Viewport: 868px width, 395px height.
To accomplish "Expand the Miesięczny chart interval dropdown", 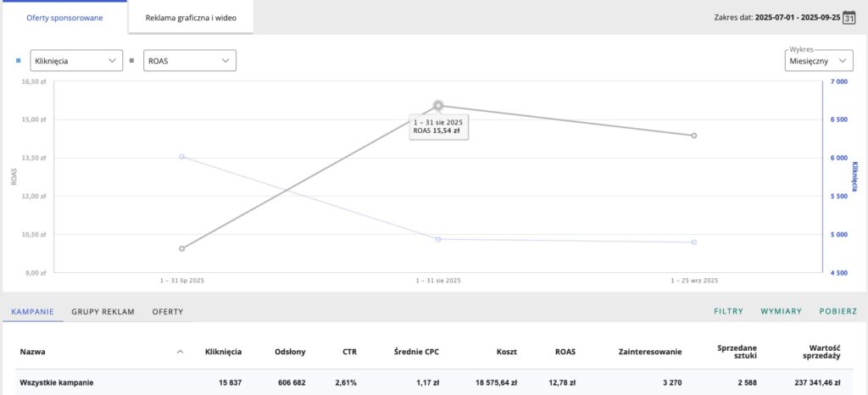I will point(818,61).
